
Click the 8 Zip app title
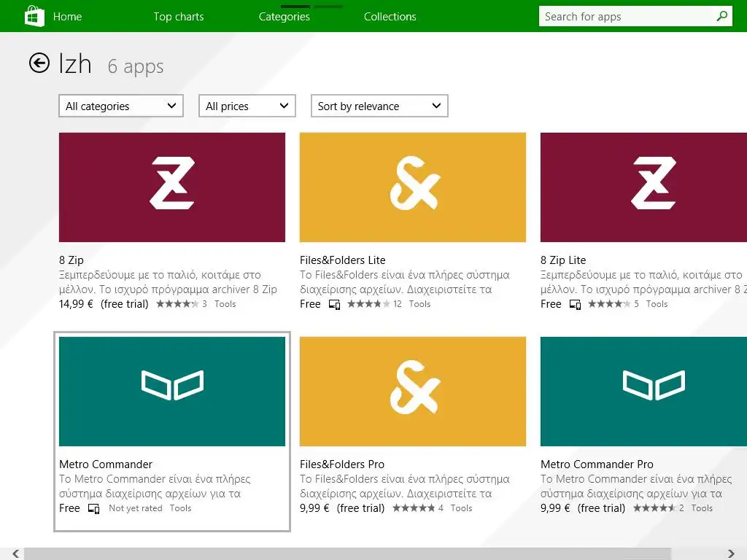[71, 260]
